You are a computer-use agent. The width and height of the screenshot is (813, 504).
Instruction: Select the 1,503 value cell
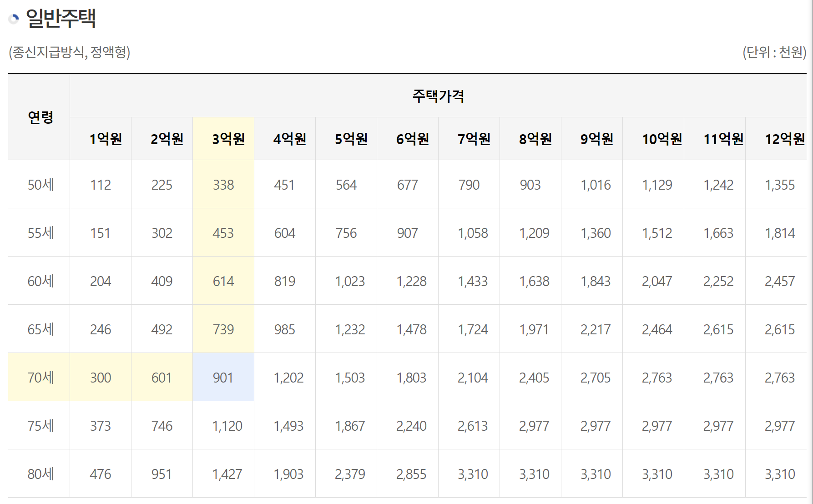coord(346,377)
